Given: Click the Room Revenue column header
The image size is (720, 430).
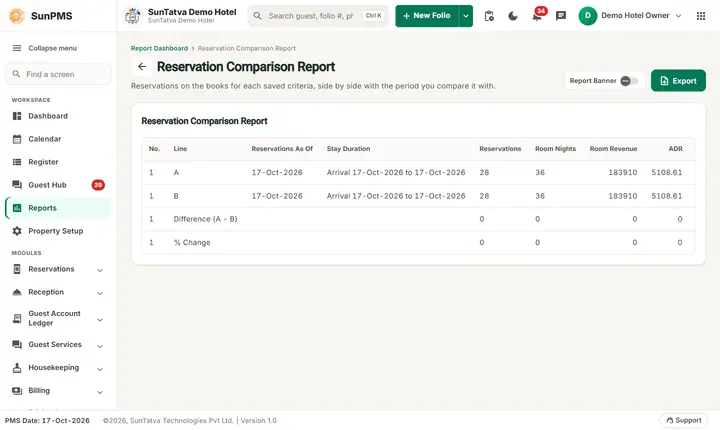Looking at the screenshot, I should click(613, 149).
